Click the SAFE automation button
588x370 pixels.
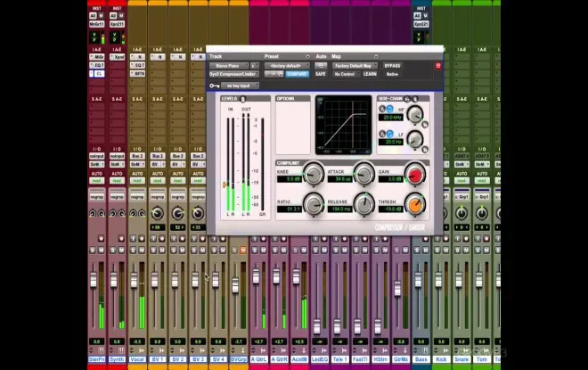(x=321, y=74)
